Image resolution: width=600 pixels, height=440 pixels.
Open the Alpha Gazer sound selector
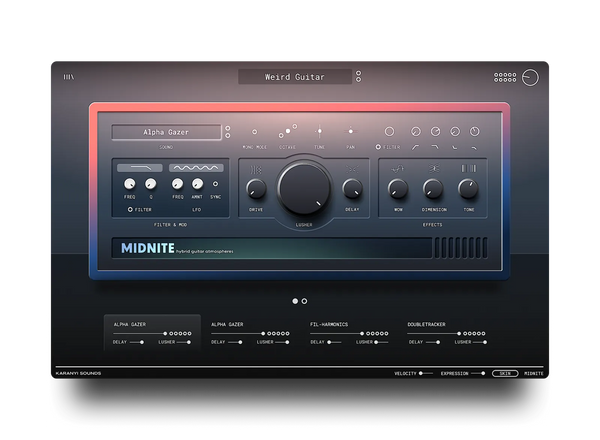pos(166,132)
